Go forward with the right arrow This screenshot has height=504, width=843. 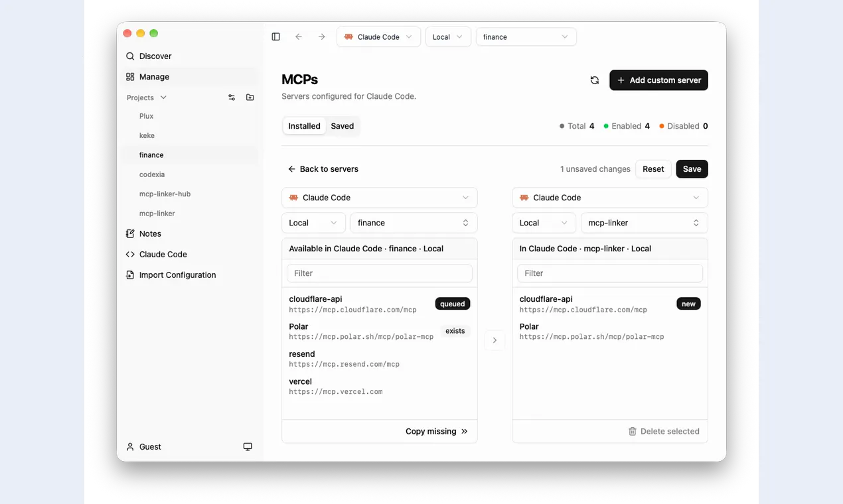pos(322,37)
